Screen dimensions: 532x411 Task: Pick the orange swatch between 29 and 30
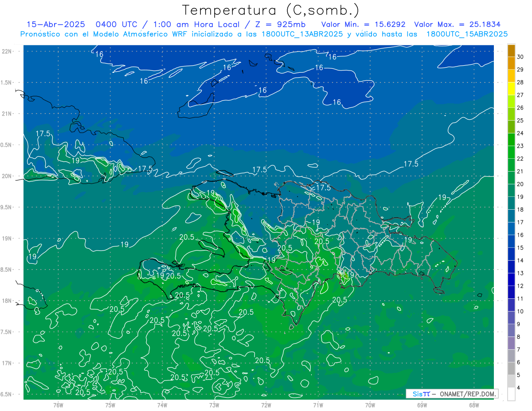512,63
